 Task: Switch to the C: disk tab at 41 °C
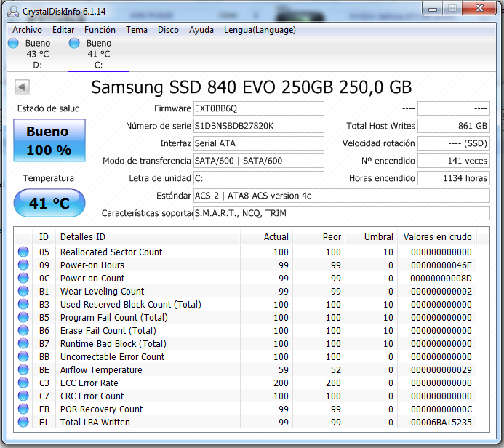point(99,54)
